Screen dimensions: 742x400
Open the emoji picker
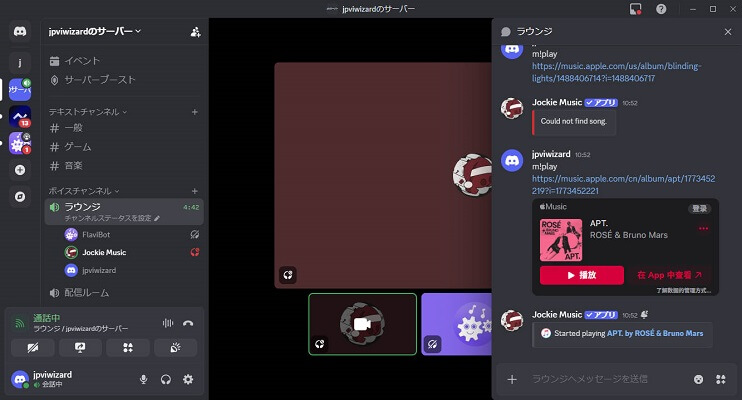(698, 379)
